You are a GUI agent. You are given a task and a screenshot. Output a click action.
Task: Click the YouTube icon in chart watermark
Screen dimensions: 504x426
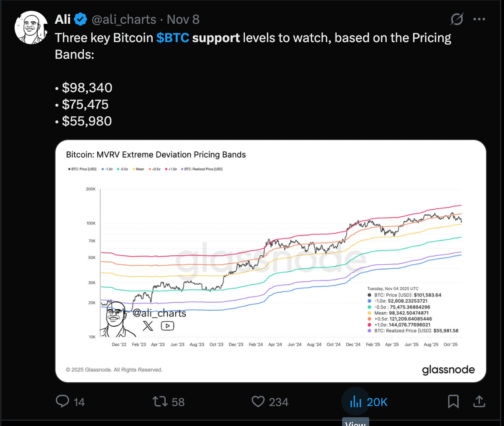coord(167,326)
